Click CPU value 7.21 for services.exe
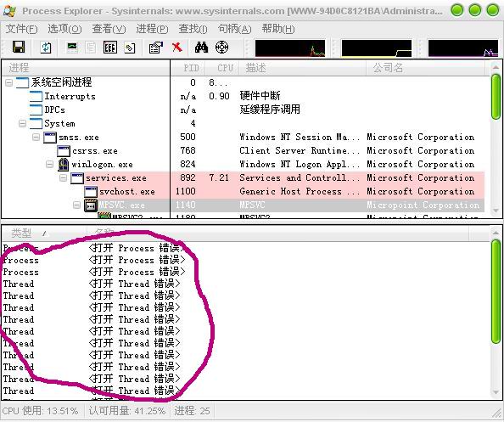This screenshot has height=422, width=504. tap(219, 177)
